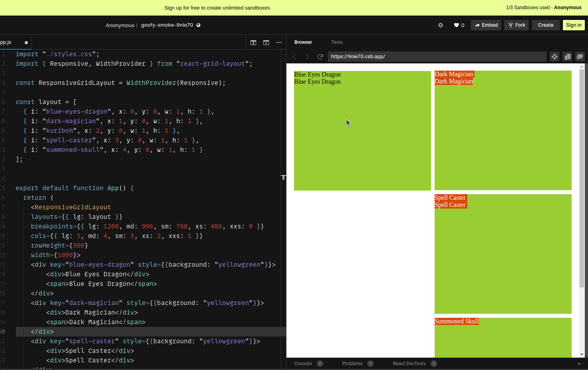Click the Create button
The width and height of the screenshot is (588, 370).
pyautogui.click(x=546, y=25)
